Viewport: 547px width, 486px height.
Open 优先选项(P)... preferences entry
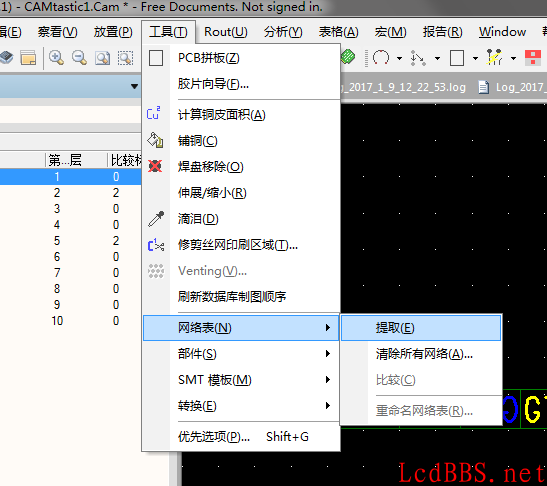(241, 437)
